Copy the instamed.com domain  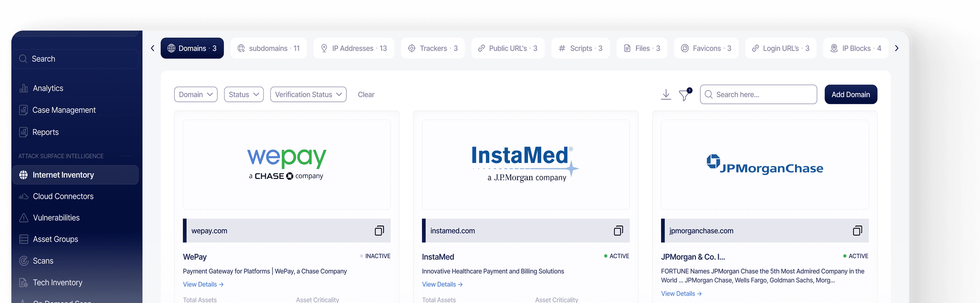[618, 231]
